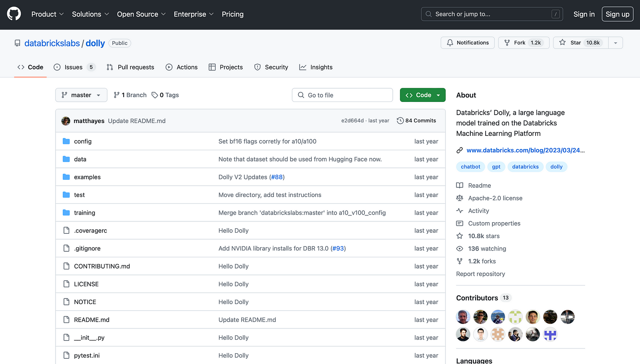Viewport: 640px width, 364px height.
Task: Click the LICENSE file icon
Action: coord(66,284)
